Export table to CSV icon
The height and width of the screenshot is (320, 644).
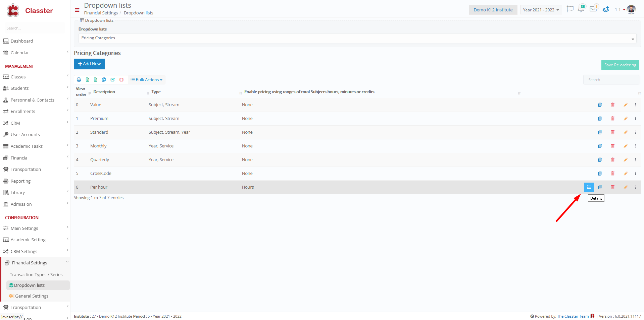coord(96,80)
